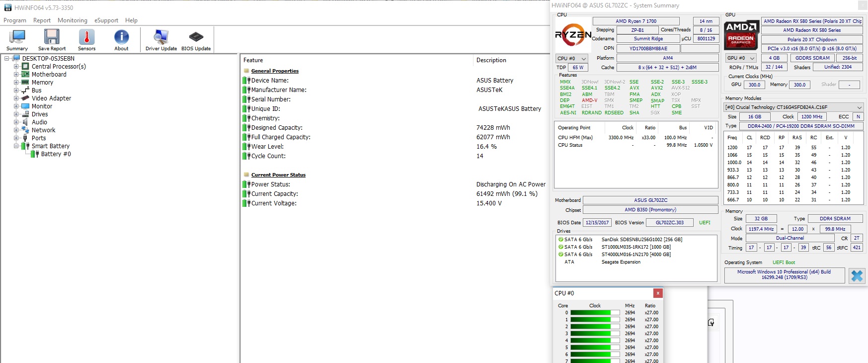Expand the Central Processor(s) node
Screen dimensions: 868x363
click(x=16, y=66)
